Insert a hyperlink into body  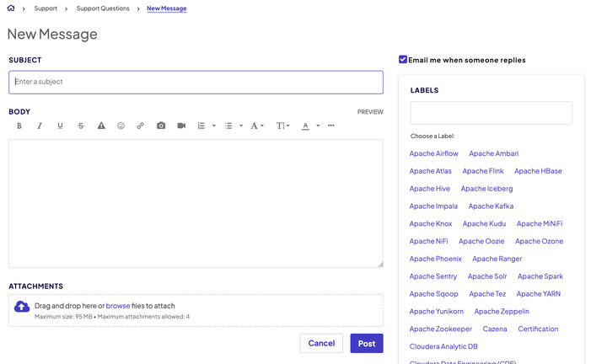tap(141, 126)
